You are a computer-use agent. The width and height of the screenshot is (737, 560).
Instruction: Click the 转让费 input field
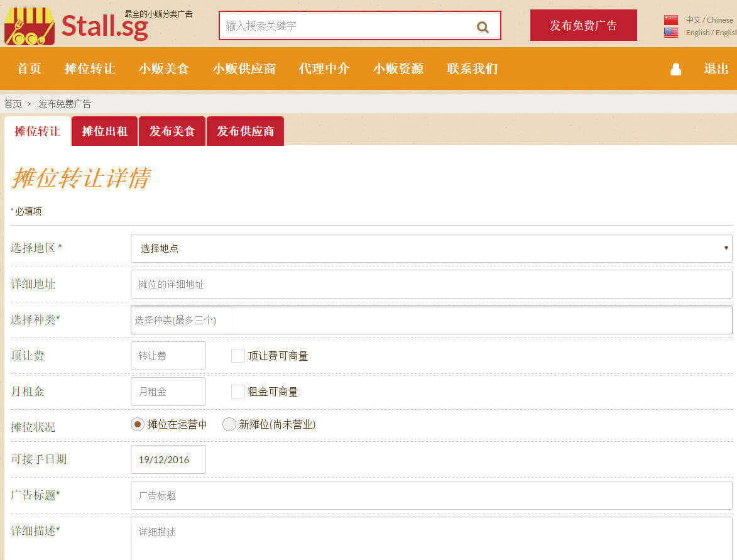click(168, 356)
